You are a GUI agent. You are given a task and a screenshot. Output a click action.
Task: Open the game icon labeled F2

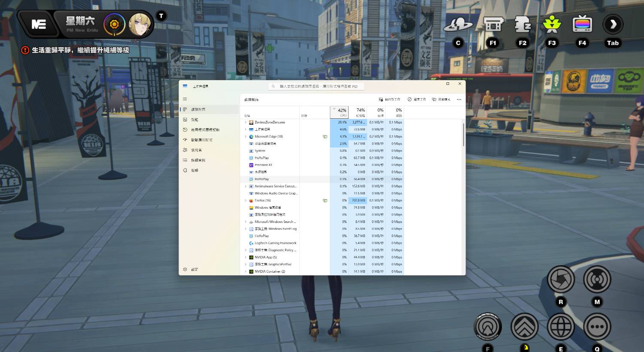(522, 25)
